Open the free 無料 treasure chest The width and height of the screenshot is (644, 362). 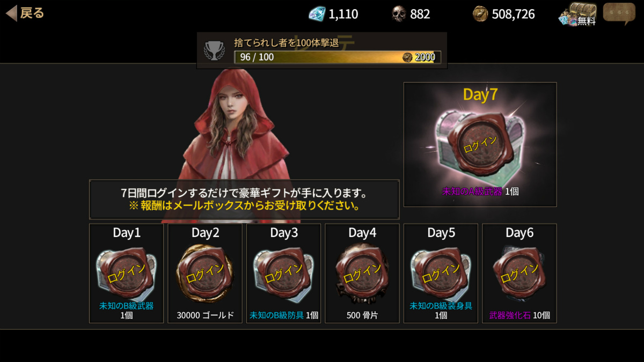pos(577,14)
